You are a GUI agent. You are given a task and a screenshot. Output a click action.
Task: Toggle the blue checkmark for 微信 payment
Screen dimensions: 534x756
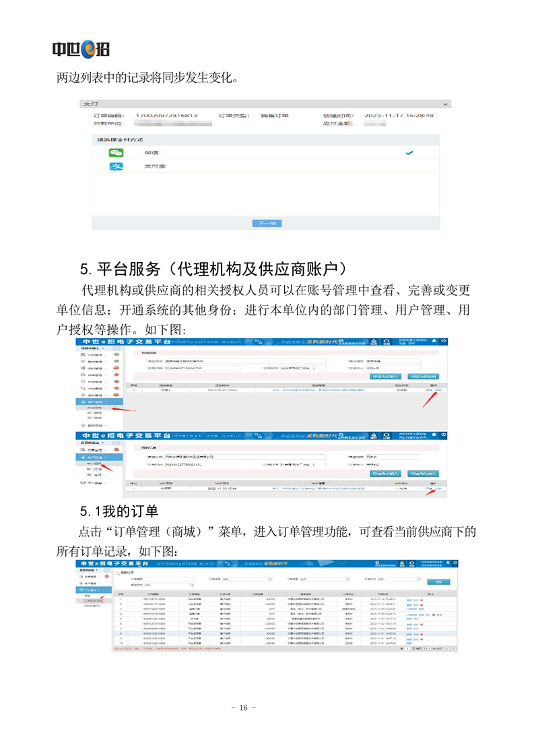click(409, 153)
